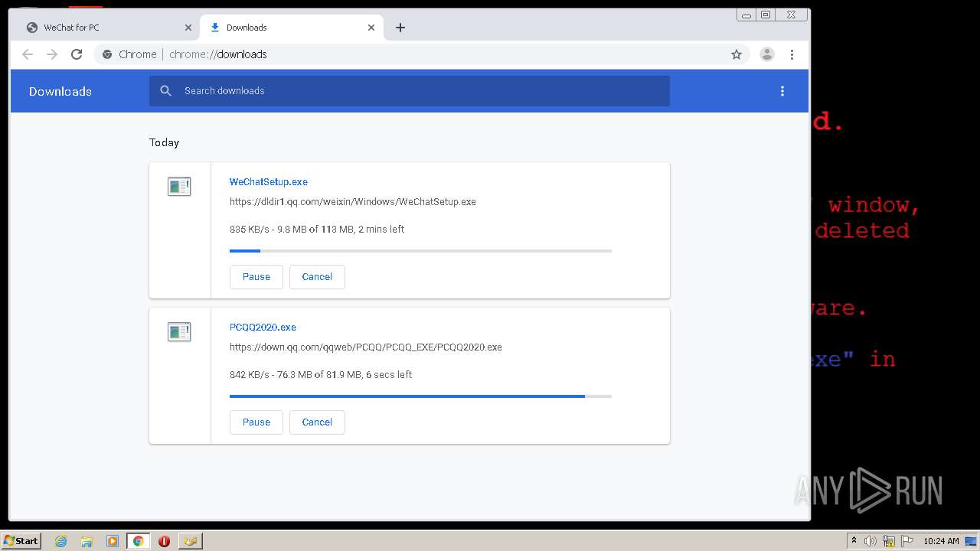The height and width of the screenshot is (551, 980).
Task: Restore down the Chrome window
Action: click(766, 15)
